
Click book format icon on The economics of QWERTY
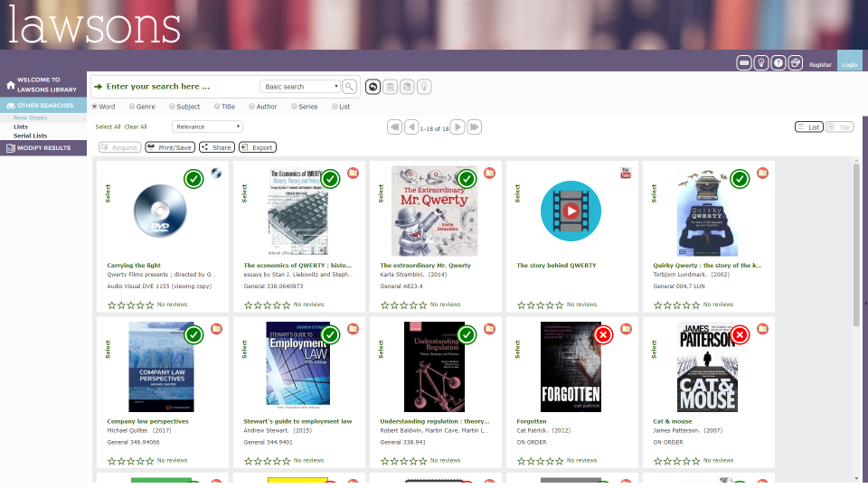(353, 174)
